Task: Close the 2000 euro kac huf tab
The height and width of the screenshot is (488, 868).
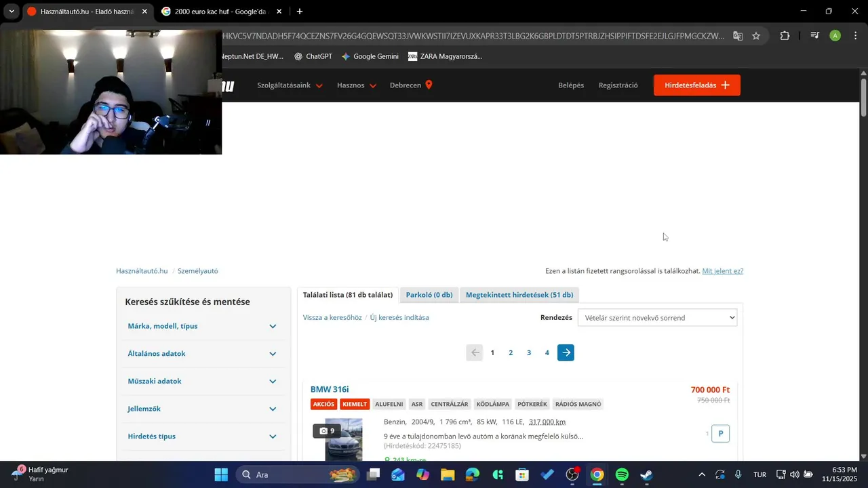Action: 279,12
